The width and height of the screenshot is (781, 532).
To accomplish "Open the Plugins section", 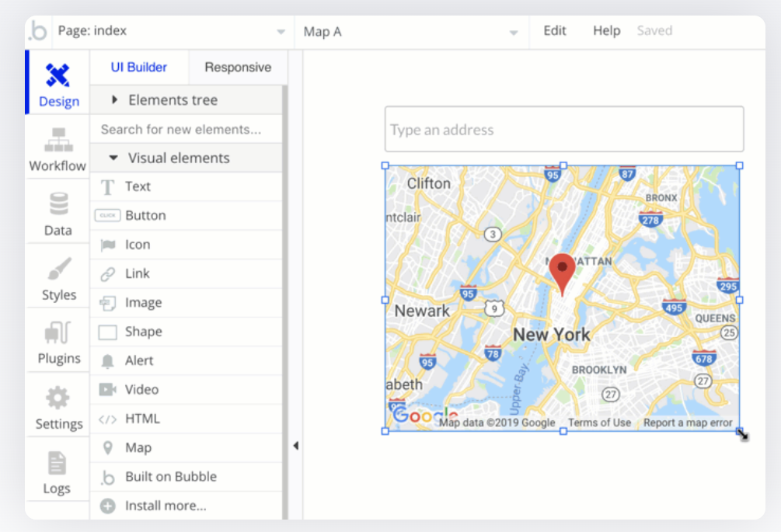I will click(58, 343).
